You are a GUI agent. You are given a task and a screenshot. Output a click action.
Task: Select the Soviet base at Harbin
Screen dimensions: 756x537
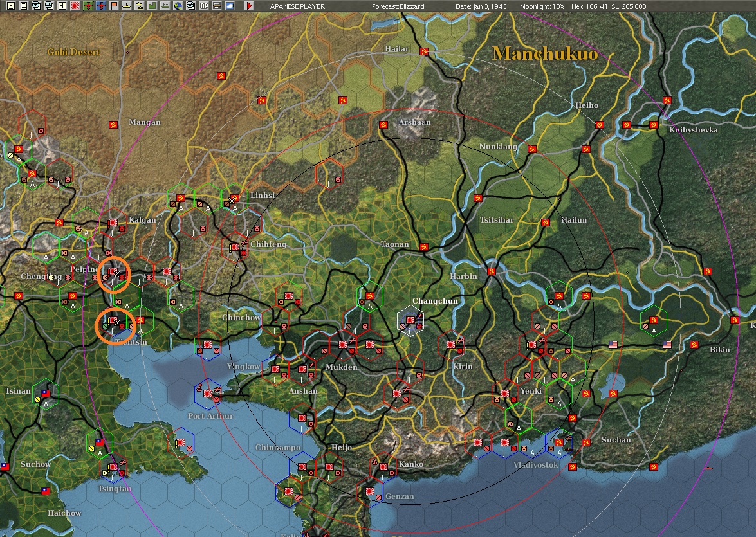[x=492, y=271]
